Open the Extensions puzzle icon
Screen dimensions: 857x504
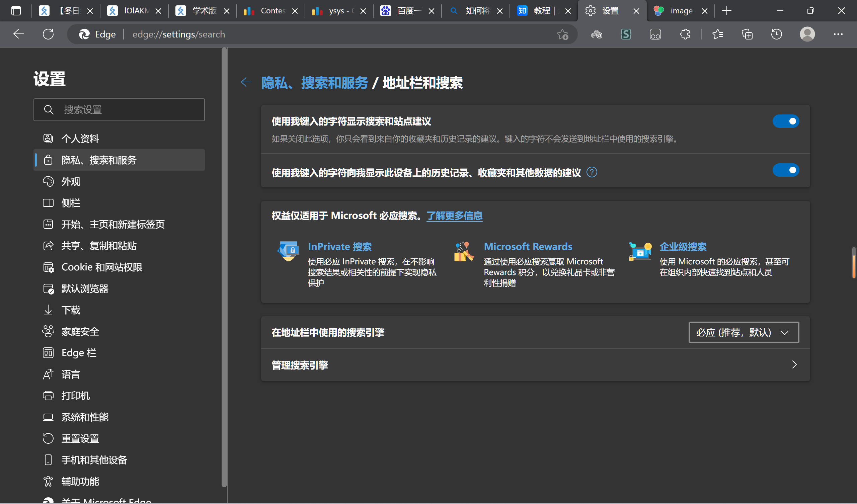[685, 34]
